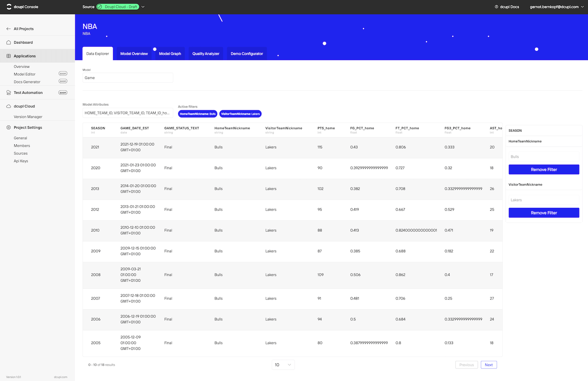The width and height of the screenshot is (588, 381).
Task: Click PTS_home value 115
Action: pos(320,147)
